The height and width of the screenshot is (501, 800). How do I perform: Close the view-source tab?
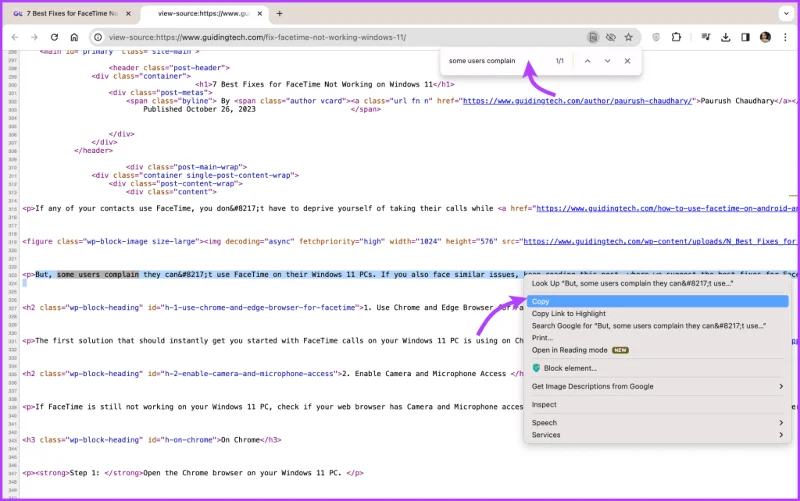click(260, 14)
